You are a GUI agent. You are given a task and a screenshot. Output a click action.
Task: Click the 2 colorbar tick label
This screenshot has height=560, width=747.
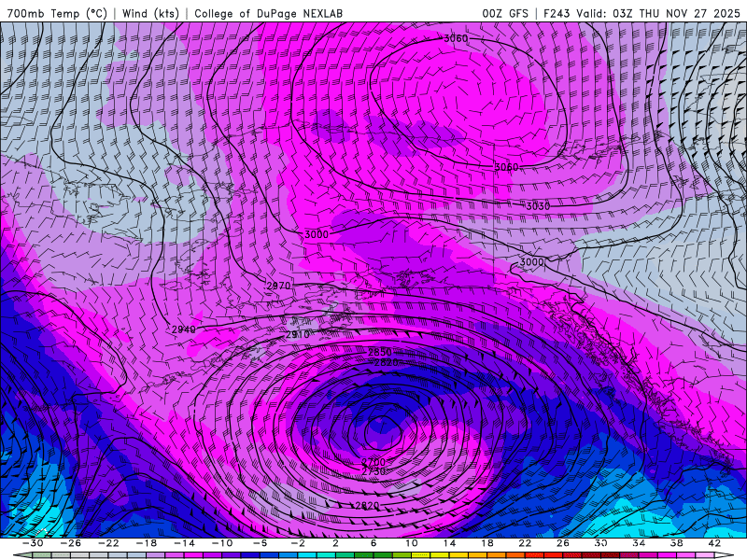pyautogui.click(x=335, y=543)
